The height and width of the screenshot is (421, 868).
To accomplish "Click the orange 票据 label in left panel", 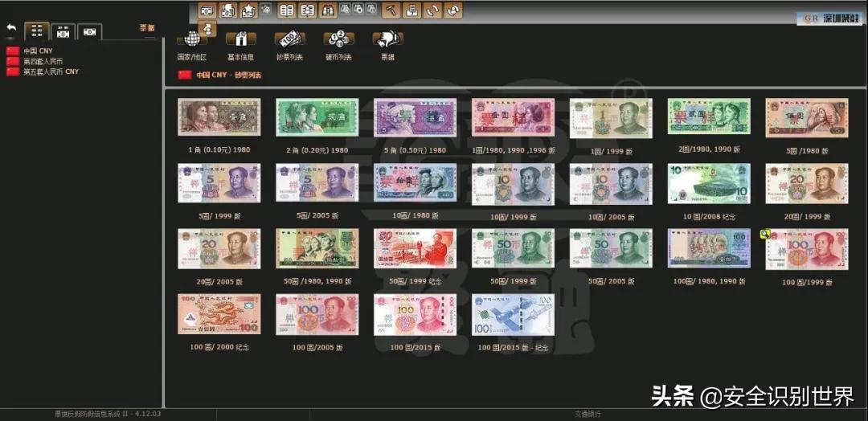I will point(147,27).
